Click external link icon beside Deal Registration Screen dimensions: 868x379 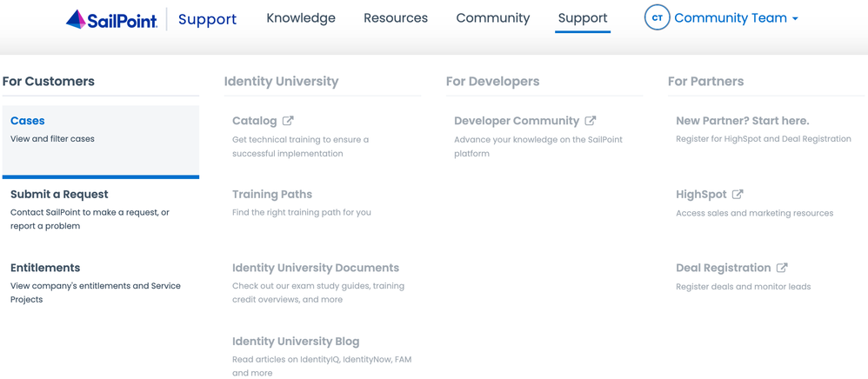point(782,268)
